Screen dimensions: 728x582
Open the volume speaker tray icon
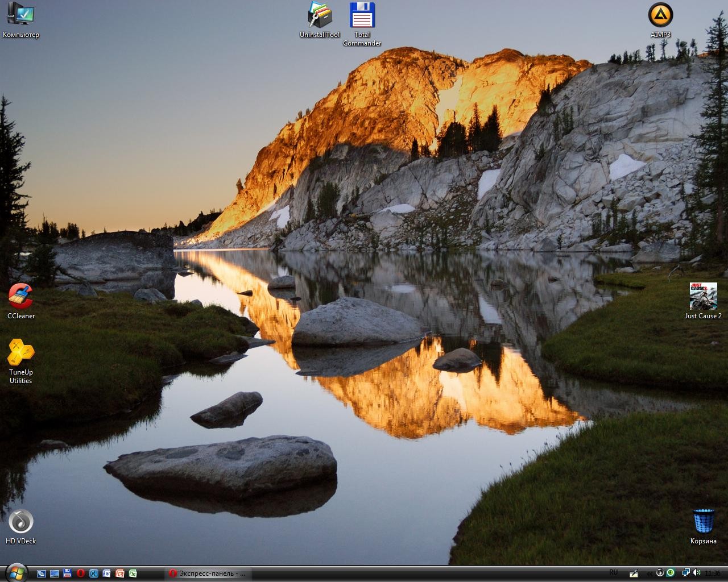697,573
